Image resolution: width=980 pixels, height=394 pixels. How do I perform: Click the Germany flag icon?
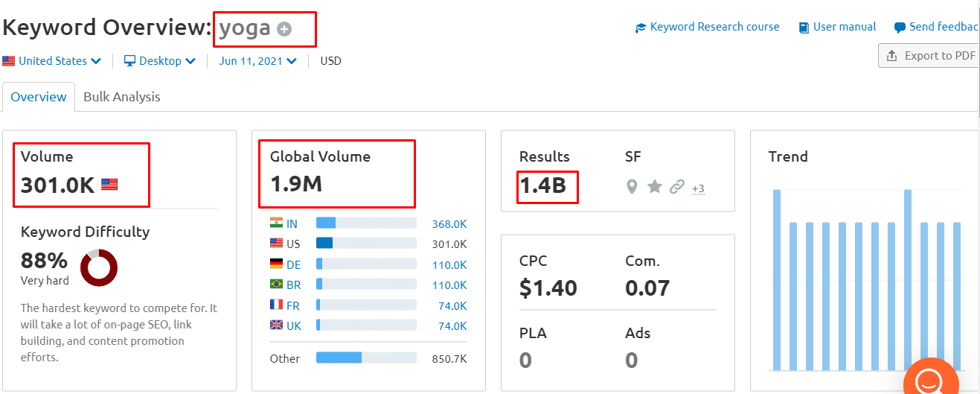pyautogui.click(x=276, y=264)
